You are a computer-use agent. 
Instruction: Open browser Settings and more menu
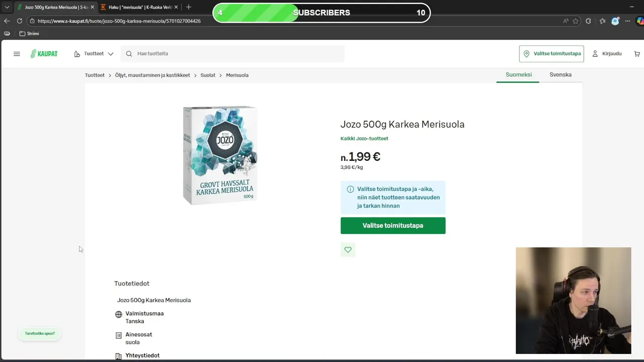pyautogui.click(x=627, y=21)
